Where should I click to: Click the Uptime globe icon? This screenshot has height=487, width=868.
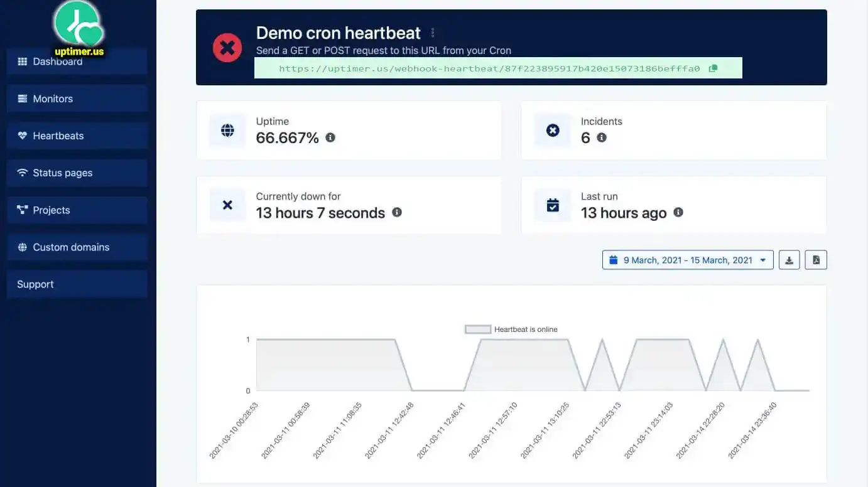(x=227, y=130)
